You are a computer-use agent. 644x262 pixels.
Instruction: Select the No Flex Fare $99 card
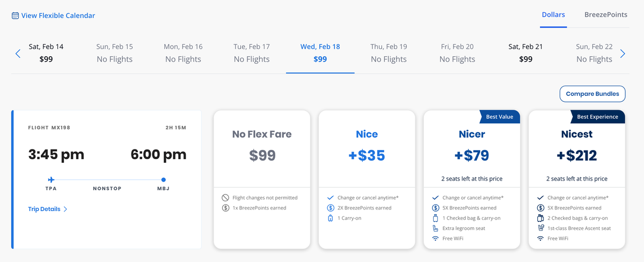click(262, 179)
